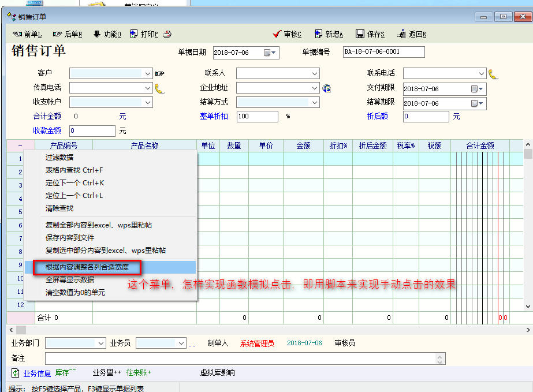Screen dimensions: 533x392
Task: Click the 业务信息 link
Action: 37,374
